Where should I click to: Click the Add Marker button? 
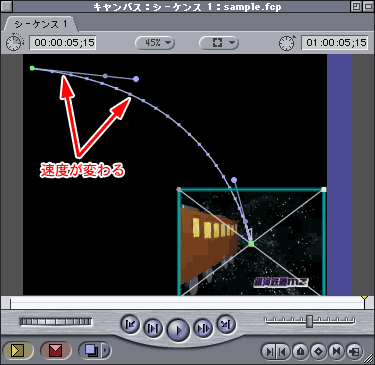(x=301, y=351)
